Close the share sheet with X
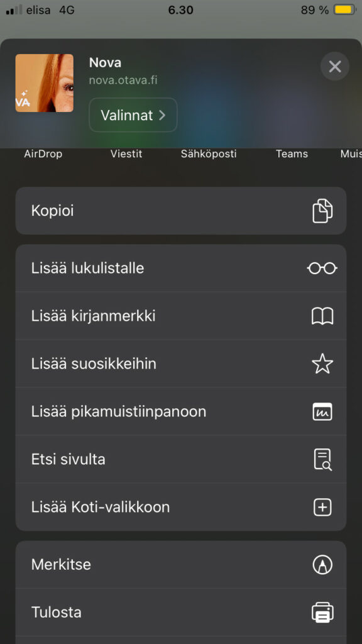The image size is (362, 644). [335, 66]
